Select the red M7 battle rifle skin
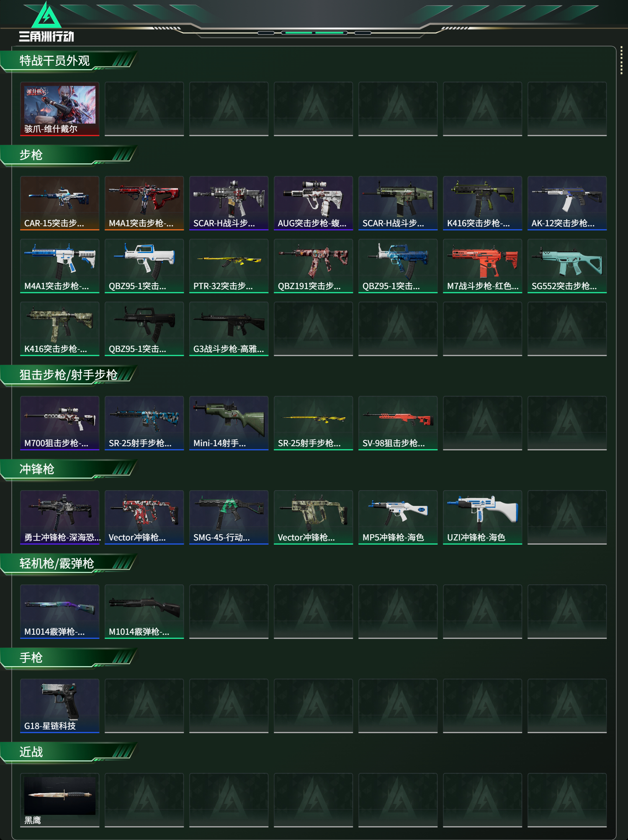628x840 pixels. coord(482,266)
